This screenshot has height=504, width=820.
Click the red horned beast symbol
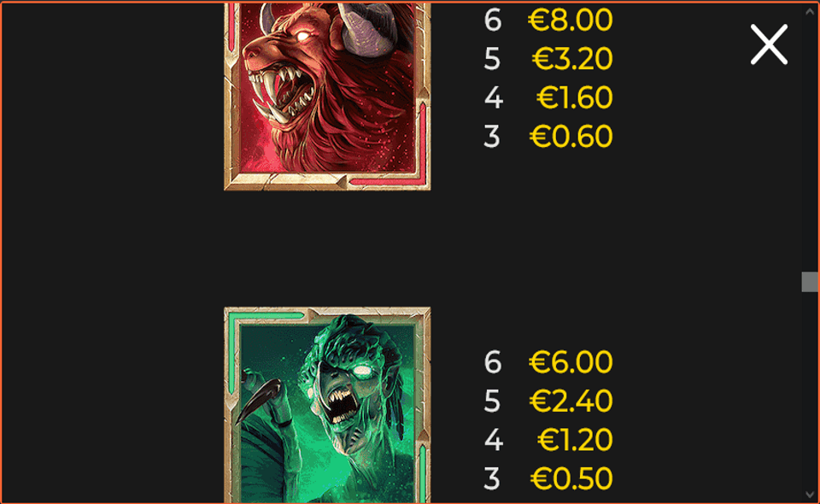pyautogui.click(x=327, y=97)
